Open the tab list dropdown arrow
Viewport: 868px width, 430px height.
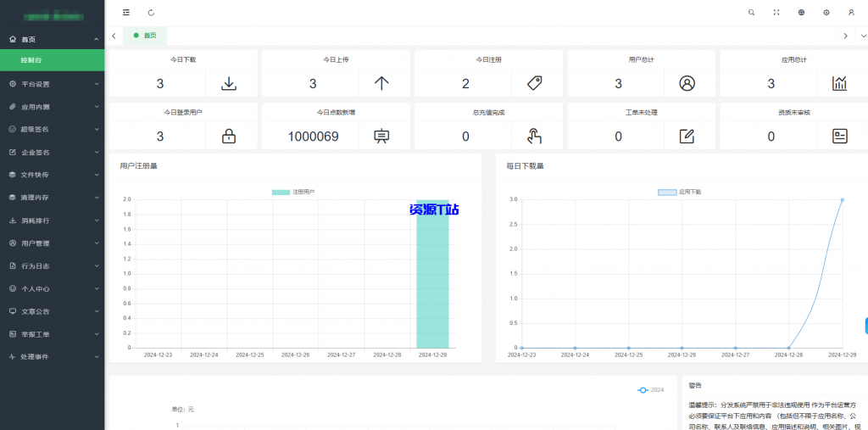pos(863,36)
